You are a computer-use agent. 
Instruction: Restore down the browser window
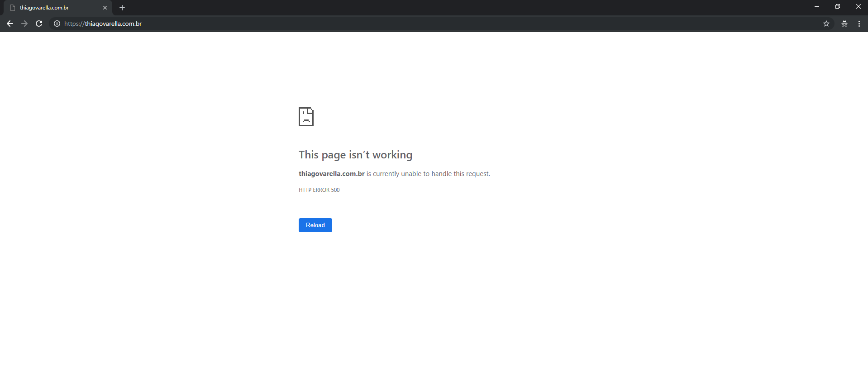point(838,7)
